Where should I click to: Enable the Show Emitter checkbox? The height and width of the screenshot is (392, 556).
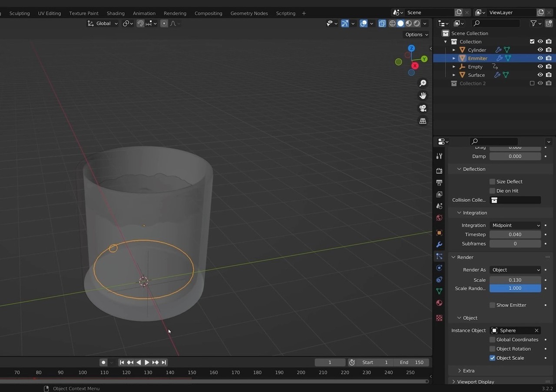click(x=492, y=305)
